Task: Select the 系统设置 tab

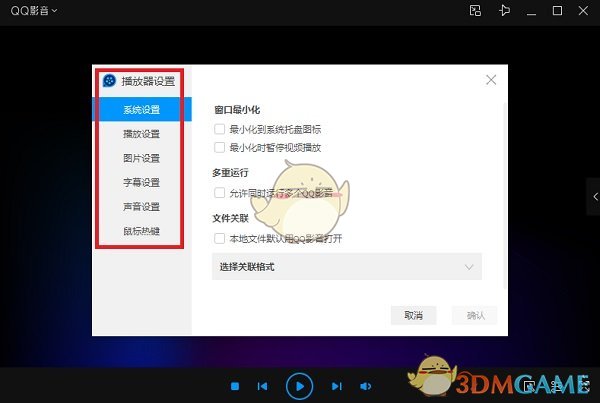Action: 142,109
